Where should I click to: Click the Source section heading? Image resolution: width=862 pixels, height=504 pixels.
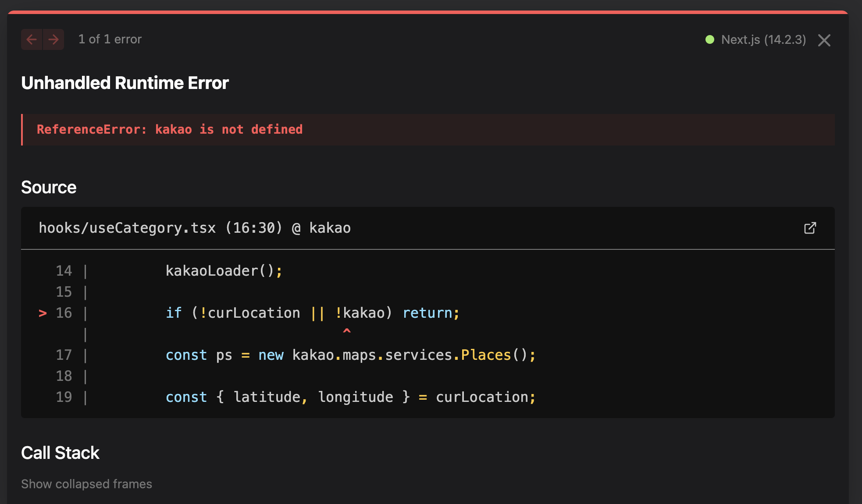pos(49,187)
